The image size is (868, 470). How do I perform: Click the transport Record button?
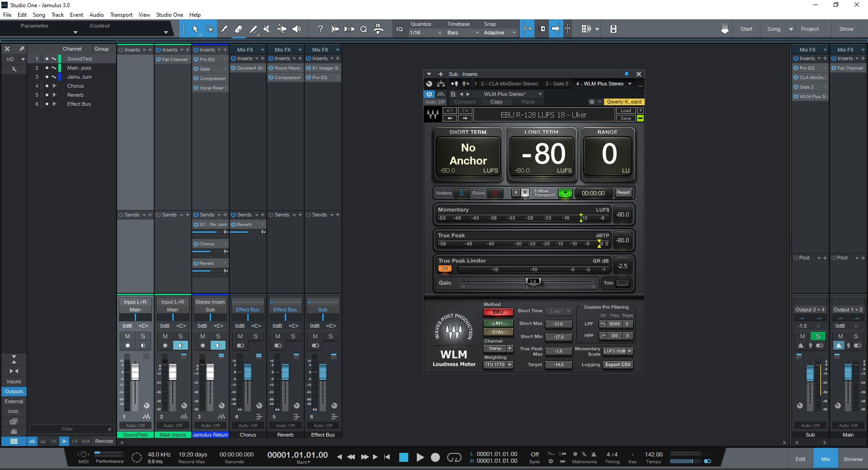tap(435, 457)
